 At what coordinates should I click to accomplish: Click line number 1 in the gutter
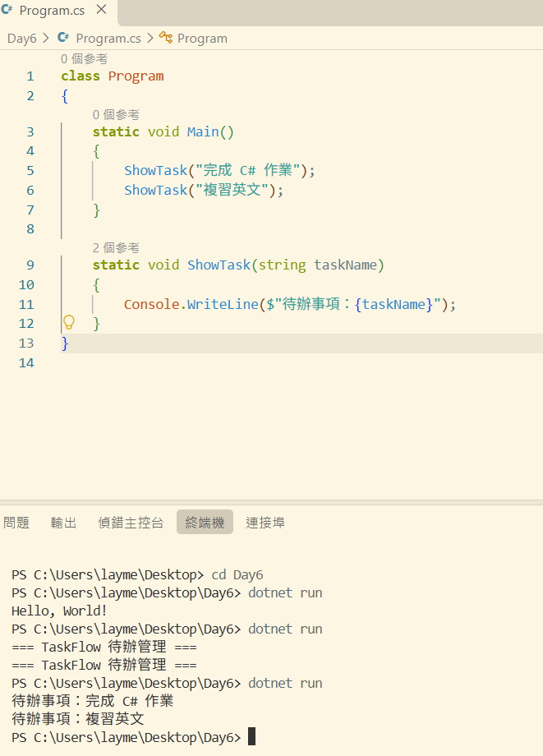[30, 76]
